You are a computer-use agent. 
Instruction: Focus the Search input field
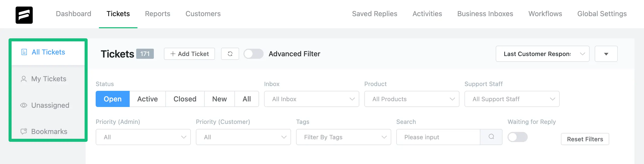click(438, 137)
